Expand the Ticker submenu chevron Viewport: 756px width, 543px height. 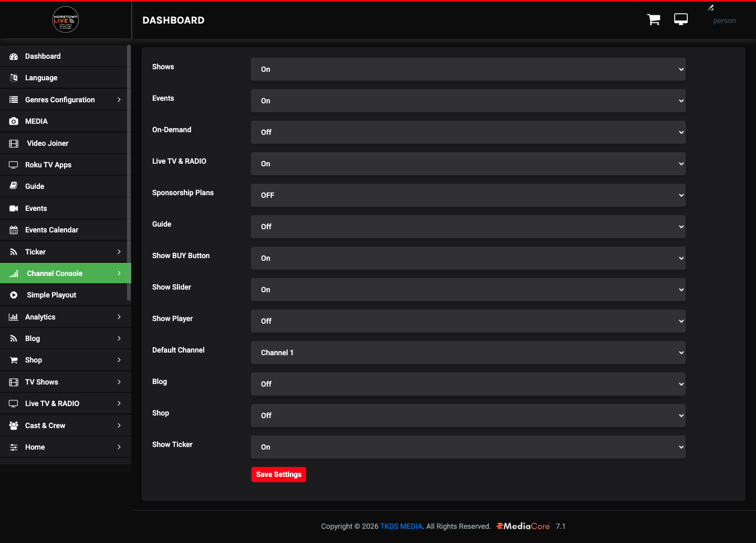point(119,252)
